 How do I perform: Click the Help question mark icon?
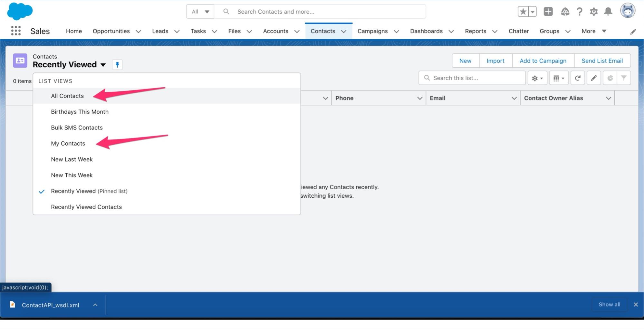click(579, 12)
